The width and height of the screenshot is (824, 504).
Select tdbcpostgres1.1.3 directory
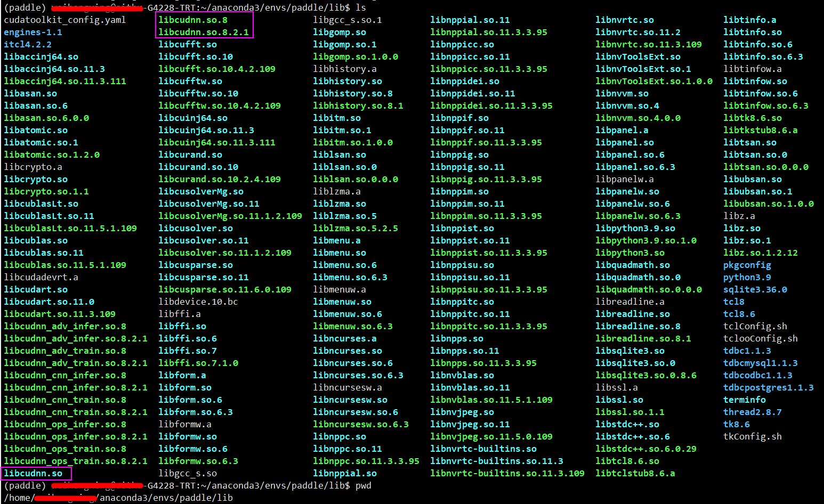pos(769,387)
